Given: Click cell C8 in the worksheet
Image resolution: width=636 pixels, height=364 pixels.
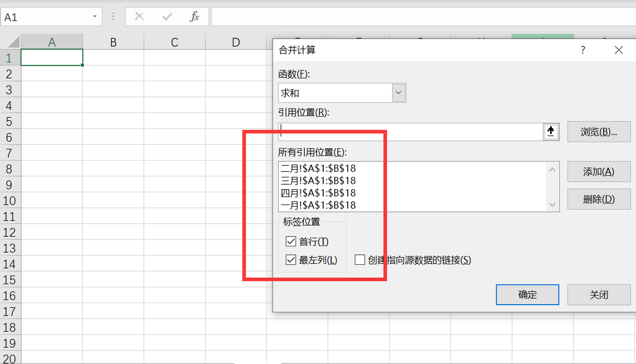Looking at the screenshot, I should click(175, 168).
